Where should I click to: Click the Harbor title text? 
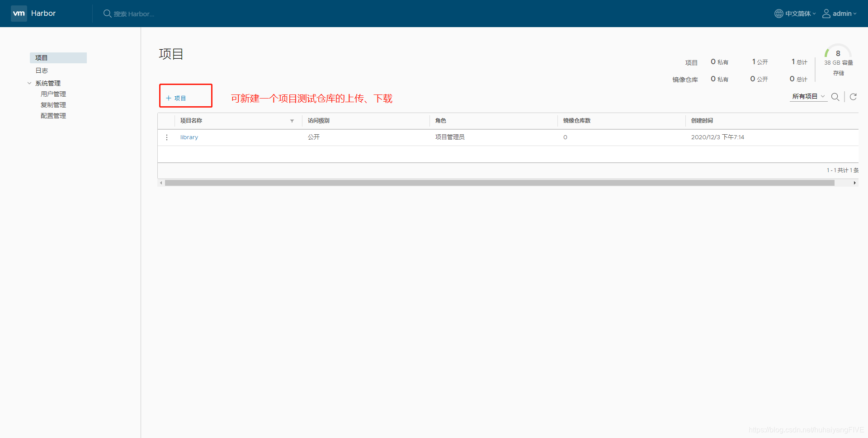click(43, 14)
